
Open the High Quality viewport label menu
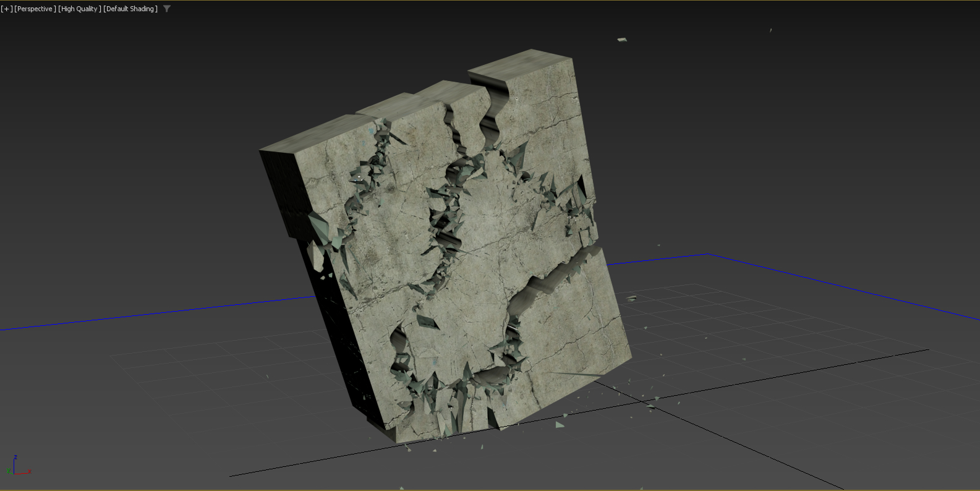pos(80,9)
